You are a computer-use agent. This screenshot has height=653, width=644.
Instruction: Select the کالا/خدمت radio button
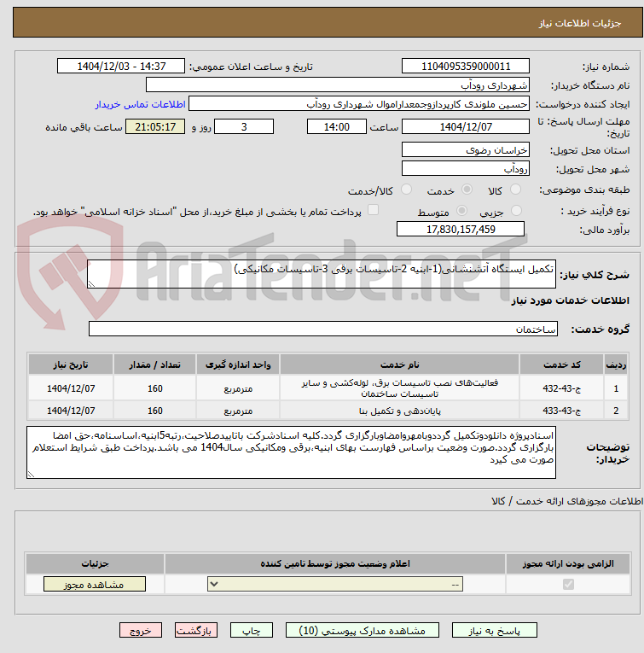point(406,189)
